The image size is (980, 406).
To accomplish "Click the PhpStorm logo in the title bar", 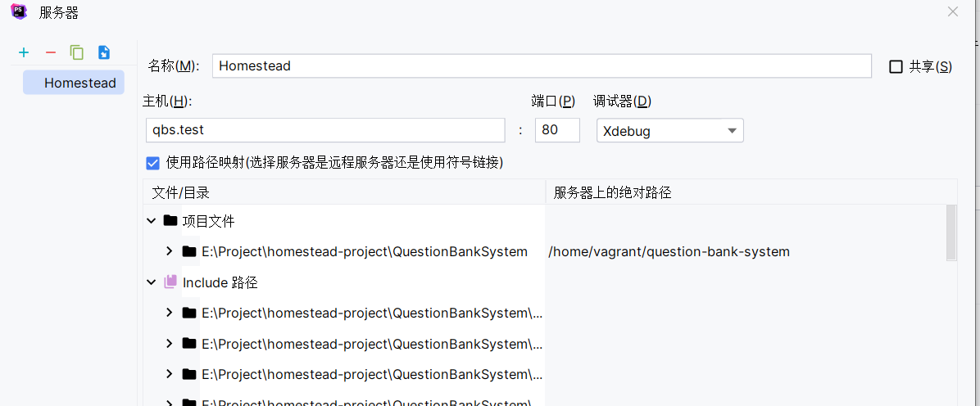I will point(20,11).
